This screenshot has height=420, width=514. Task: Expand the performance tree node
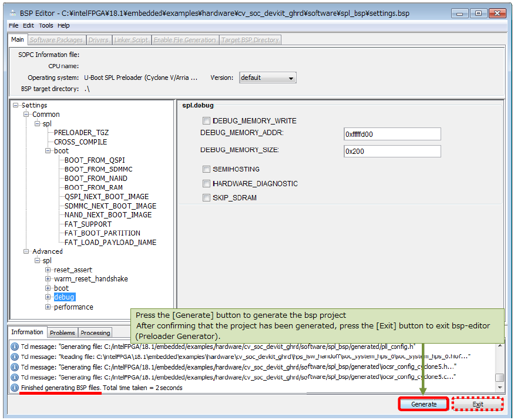48,307
